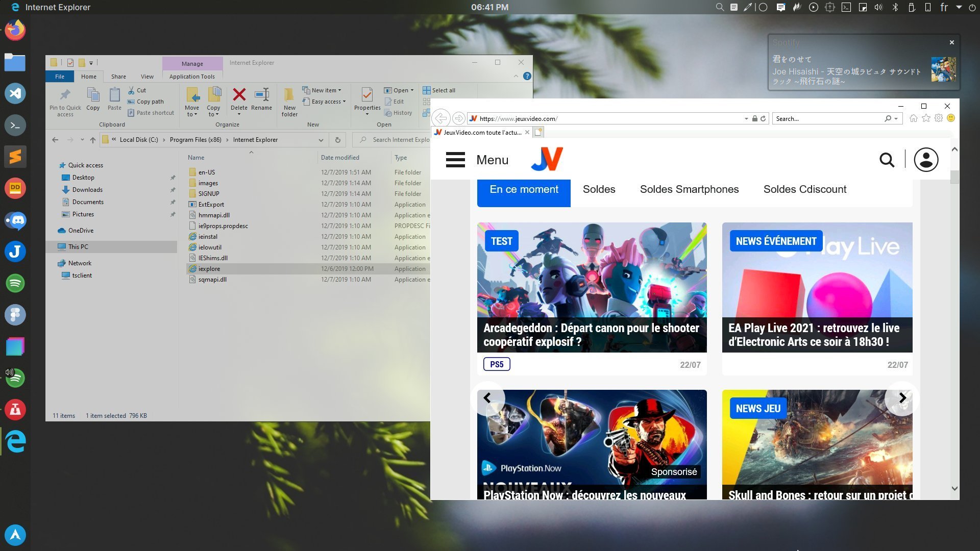The height and width of the screenshot is (551, 980).
Task: Click the browser page scrollbar thumb
Action: point(954,178)
